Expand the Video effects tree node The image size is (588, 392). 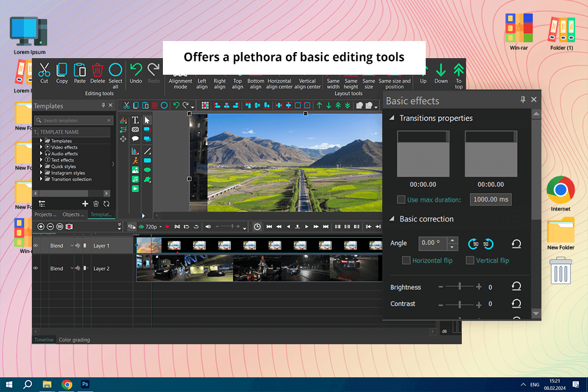(41, 147)
